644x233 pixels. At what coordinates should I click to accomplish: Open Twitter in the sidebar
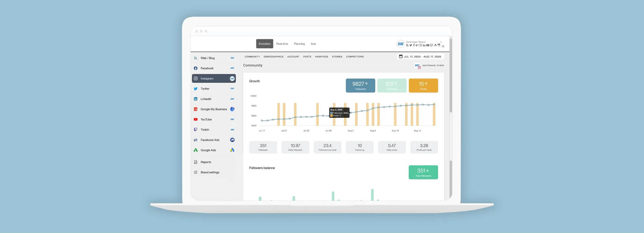205,89
